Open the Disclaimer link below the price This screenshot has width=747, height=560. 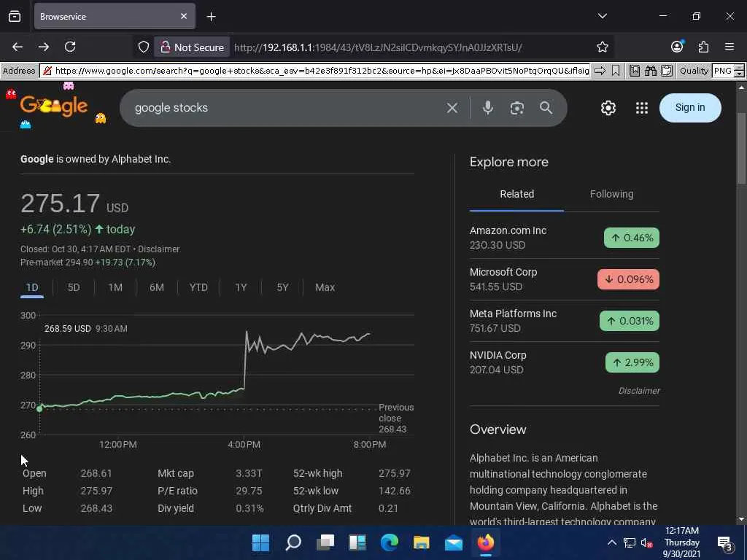click(x=158, y=249)
